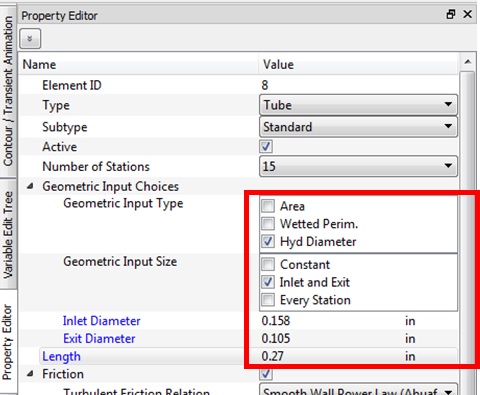Close the Property Editor panel
The image size is (480, 395).
tap(468, 14)
